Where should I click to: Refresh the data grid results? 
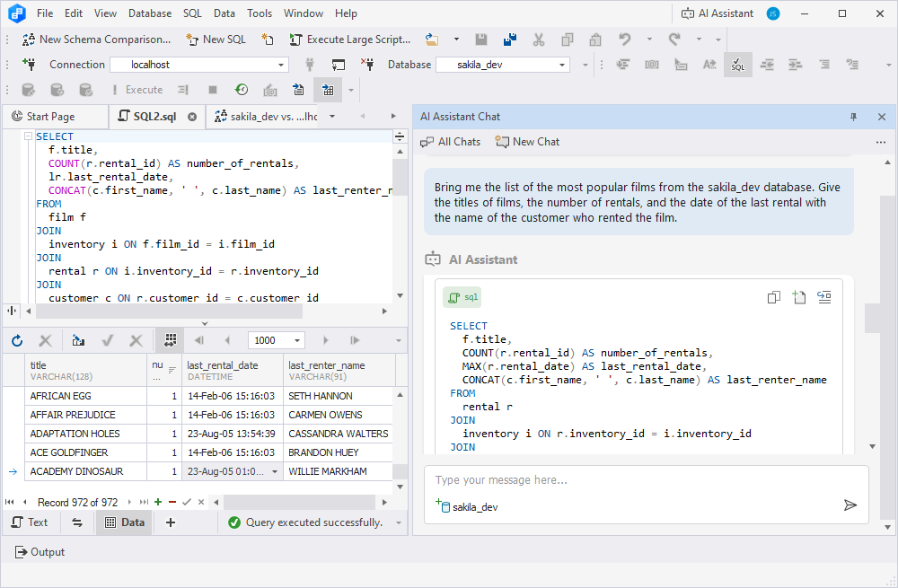(16, 339)
